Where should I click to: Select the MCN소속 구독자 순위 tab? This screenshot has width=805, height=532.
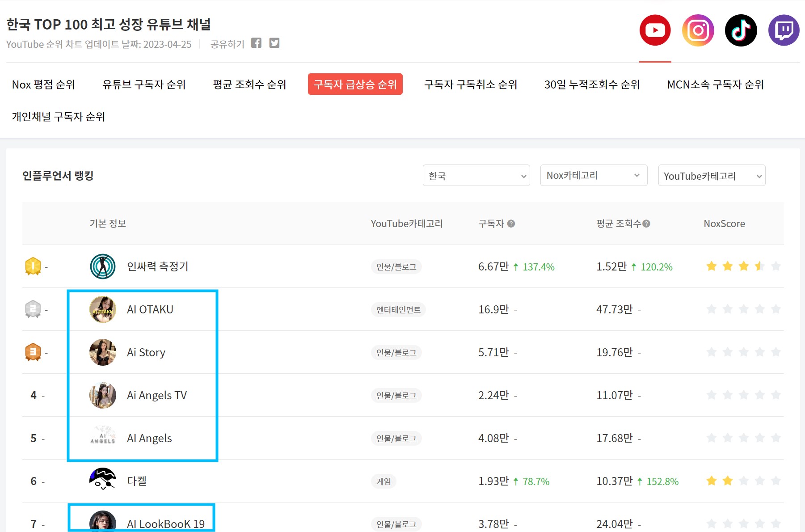[715, 84]
